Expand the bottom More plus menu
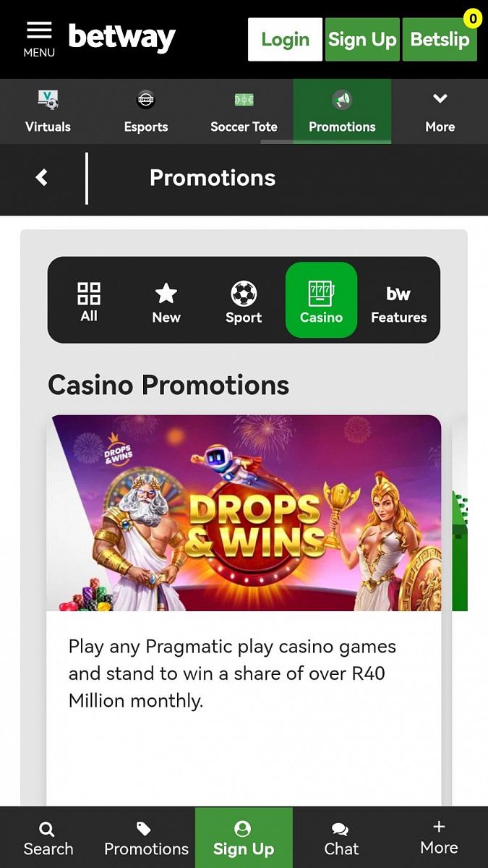Viewport: 488px width, 868px height. click(439, 838)
